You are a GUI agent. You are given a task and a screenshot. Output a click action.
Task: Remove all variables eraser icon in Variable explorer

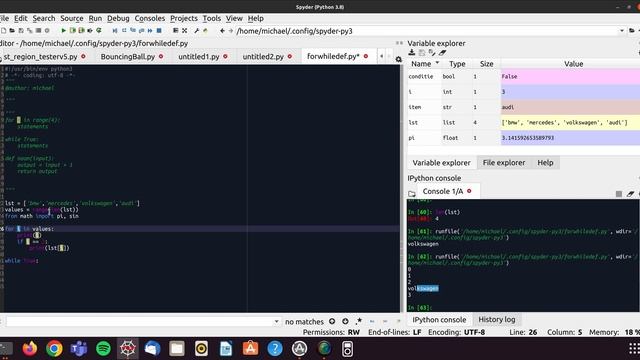(x=442, y=53)
